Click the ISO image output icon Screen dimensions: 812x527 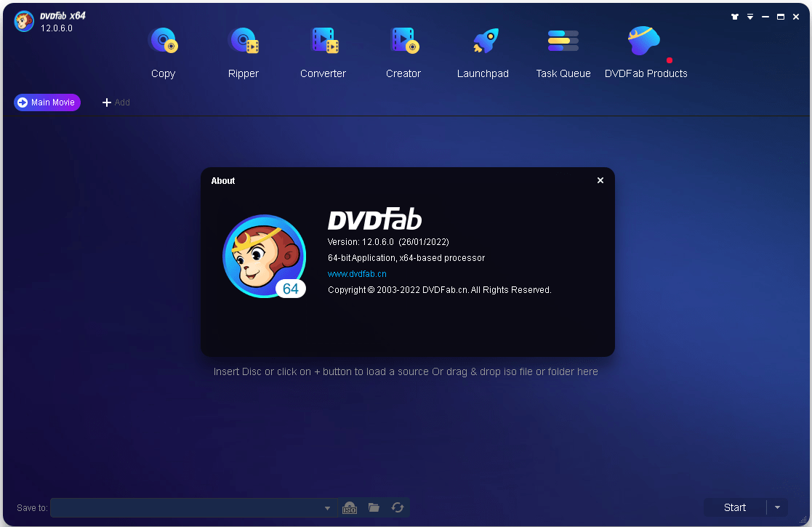(350, 508)
